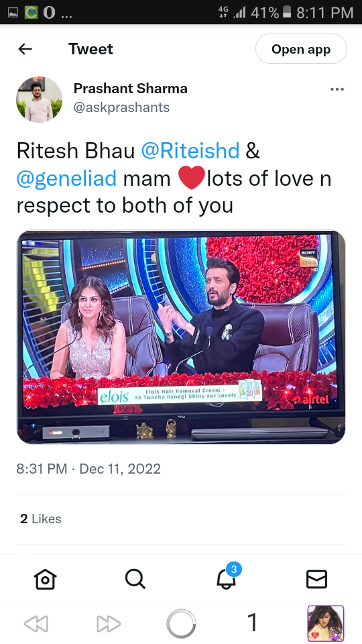362x644 pixels.
Task: View the 2 Likes list
Action: pyautogui.click(x=41, y=519)
